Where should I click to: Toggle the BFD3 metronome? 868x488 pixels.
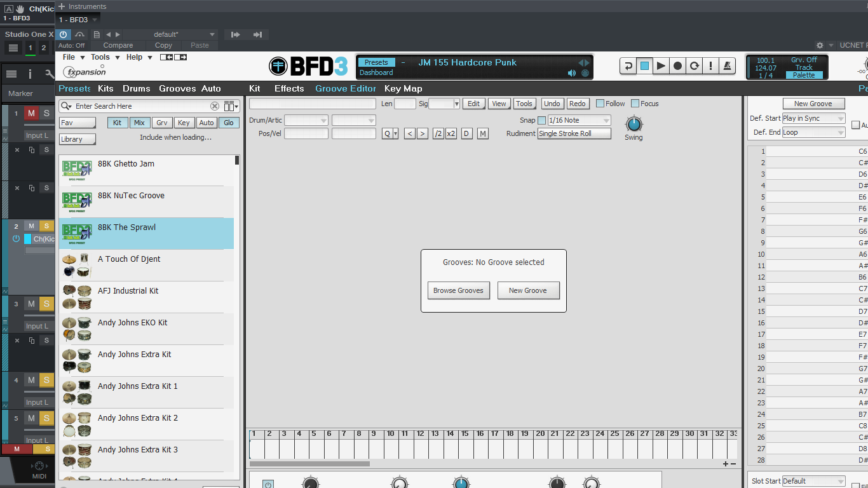click(x=728, y=65)
